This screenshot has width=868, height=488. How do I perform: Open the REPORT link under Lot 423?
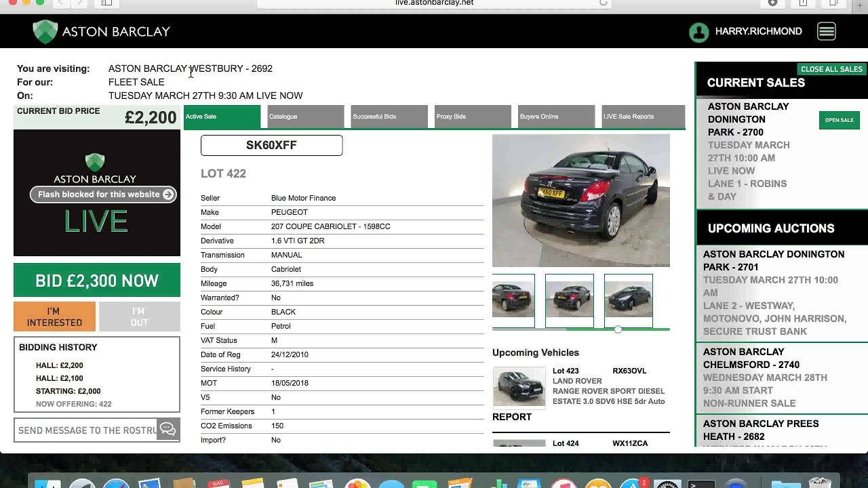click(x=512, y=417)
